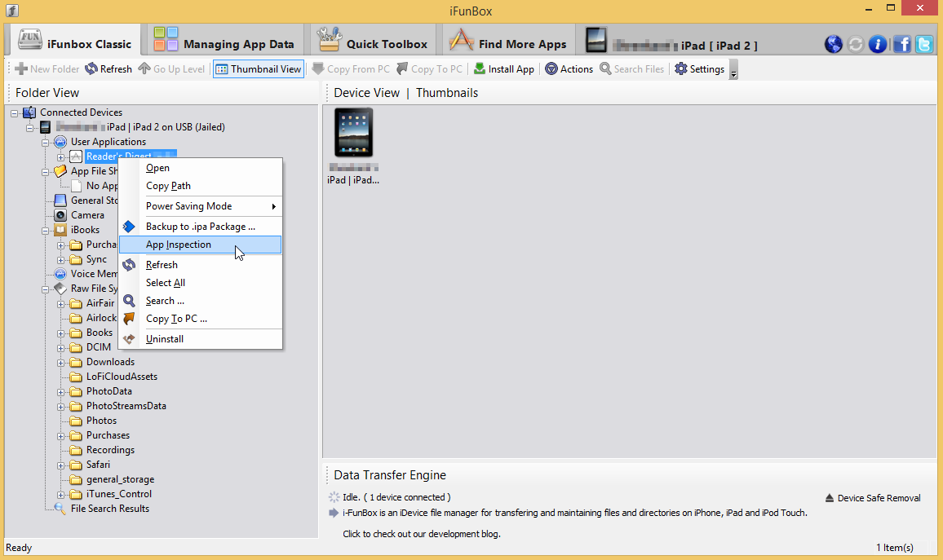The image size is (943, 560).
Task: Open Power Saving Mode submenu
Action: [x=201, y=206]
